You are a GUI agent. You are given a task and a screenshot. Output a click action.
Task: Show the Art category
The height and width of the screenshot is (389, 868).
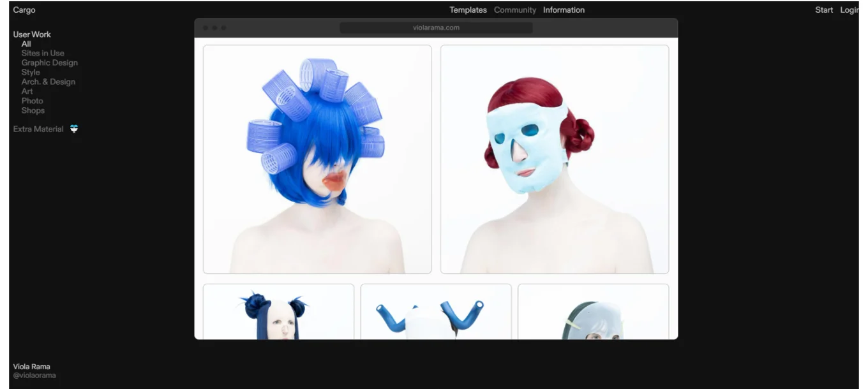pyautogui.click(x=27, y=92)
